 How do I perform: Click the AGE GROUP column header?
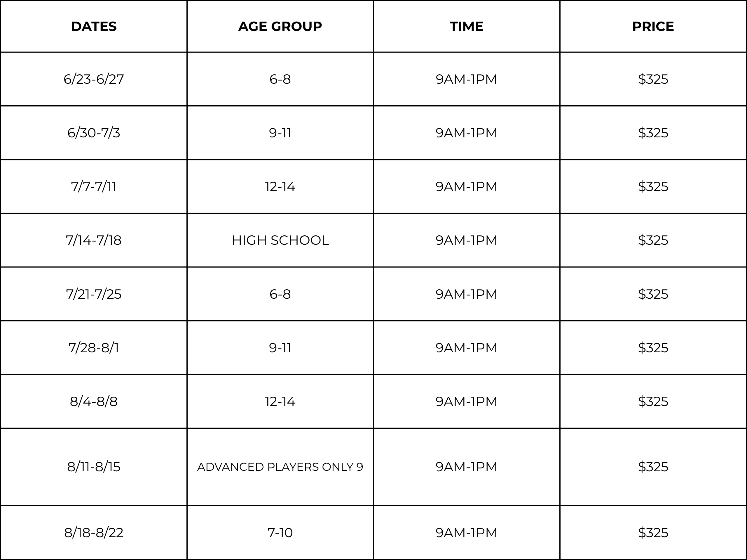coord(280,26)
